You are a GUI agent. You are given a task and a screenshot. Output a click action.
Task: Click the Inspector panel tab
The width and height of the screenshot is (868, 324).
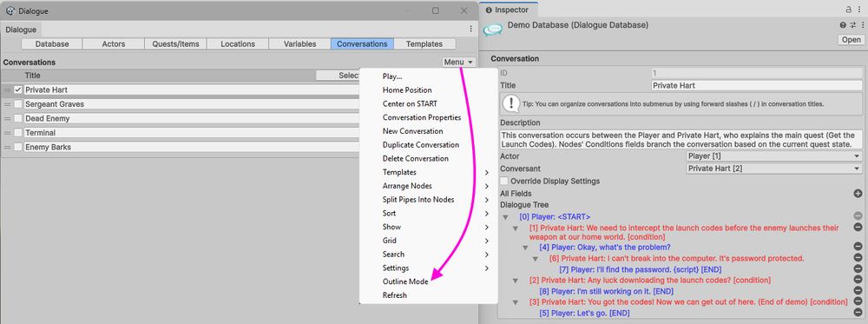click(x=508, y=10)
